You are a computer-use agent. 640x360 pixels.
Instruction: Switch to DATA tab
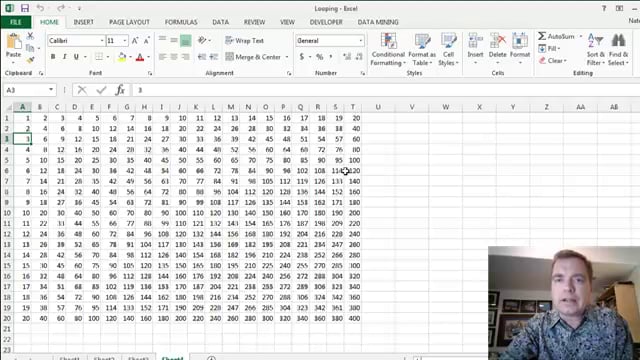click(220, 22)
